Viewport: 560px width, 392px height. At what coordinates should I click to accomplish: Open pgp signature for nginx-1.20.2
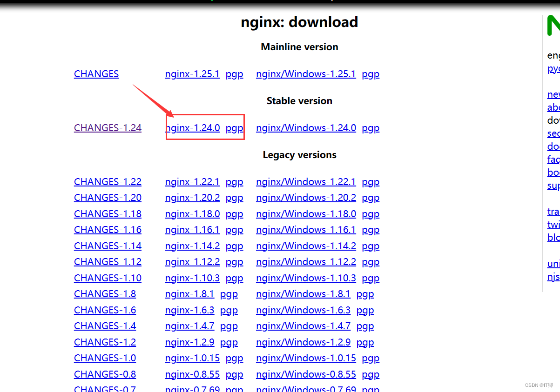(x=235, y=198)
